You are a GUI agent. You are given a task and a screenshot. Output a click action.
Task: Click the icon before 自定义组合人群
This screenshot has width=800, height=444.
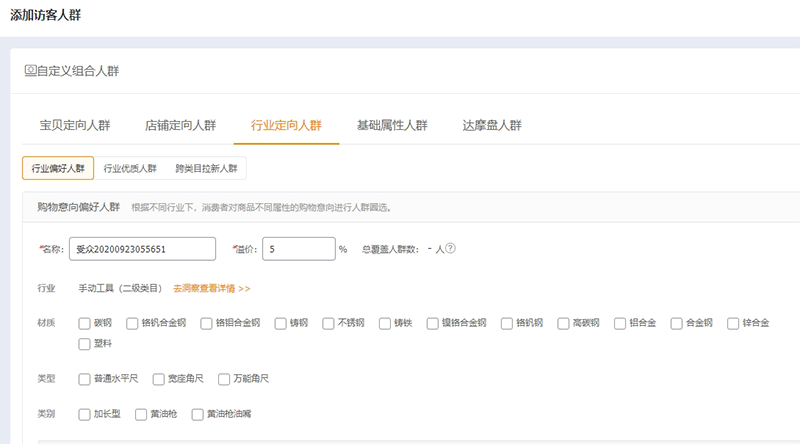click(29, 72)
